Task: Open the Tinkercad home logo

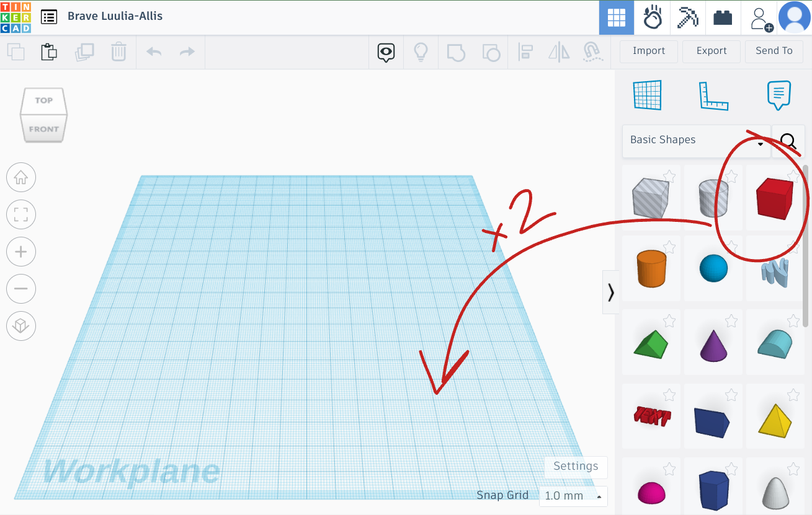Action: [x=16, y=17]
